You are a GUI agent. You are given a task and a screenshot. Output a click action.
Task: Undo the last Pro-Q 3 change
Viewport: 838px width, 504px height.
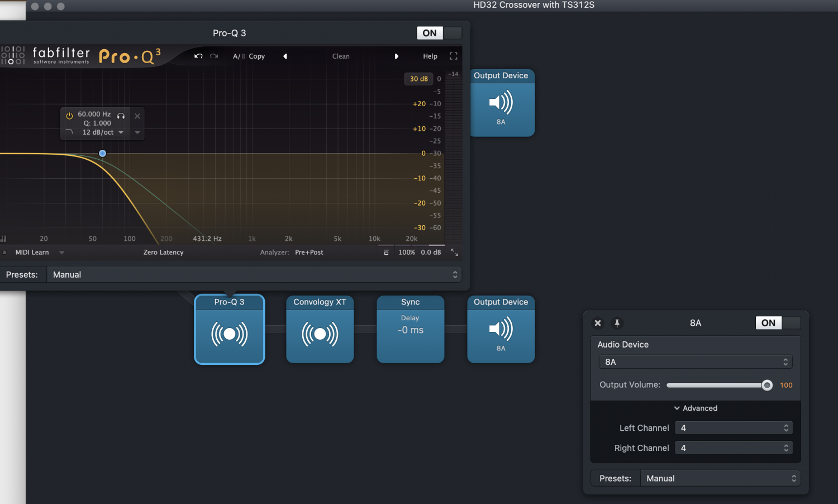pyautogui.click(x=198, y=56)
